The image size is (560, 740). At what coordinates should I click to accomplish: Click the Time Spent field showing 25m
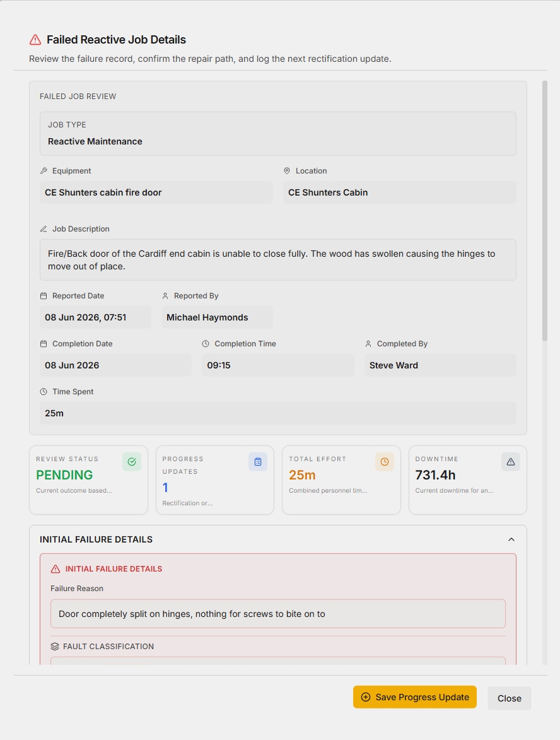click(278, 413)
